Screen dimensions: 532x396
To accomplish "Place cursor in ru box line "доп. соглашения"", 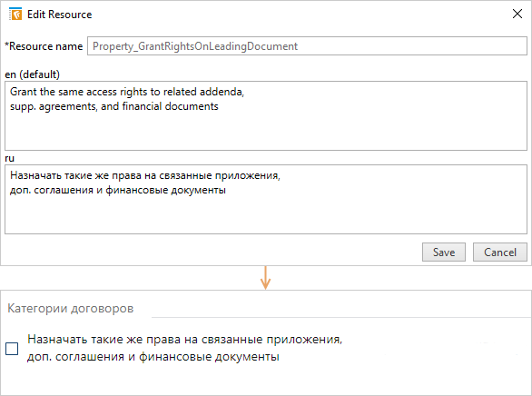I will click(118, 190).
